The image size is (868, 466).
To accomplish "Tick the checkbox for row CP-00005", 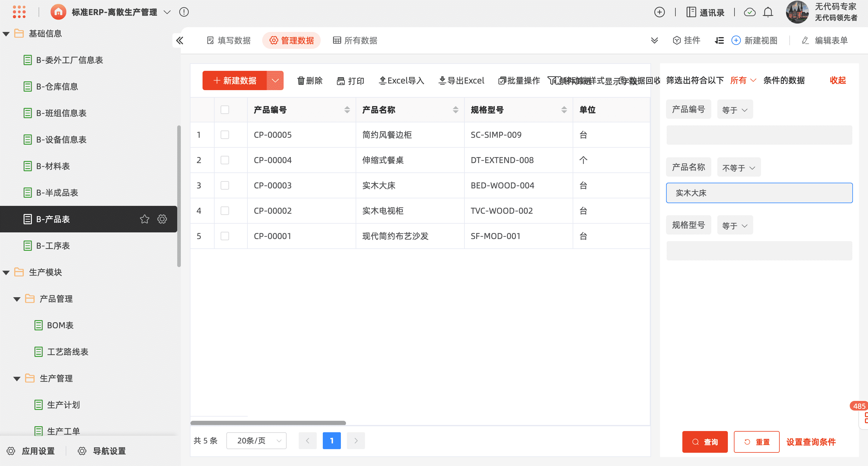I will coord(225,135).
